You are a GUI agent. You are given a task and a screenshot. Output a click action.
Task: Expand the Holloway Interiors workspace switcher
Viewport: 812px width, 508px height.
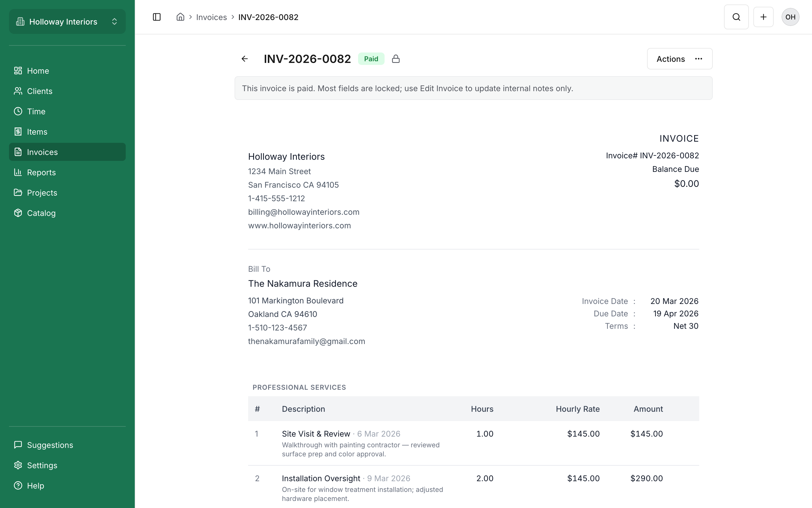click(x=67, y=21)
